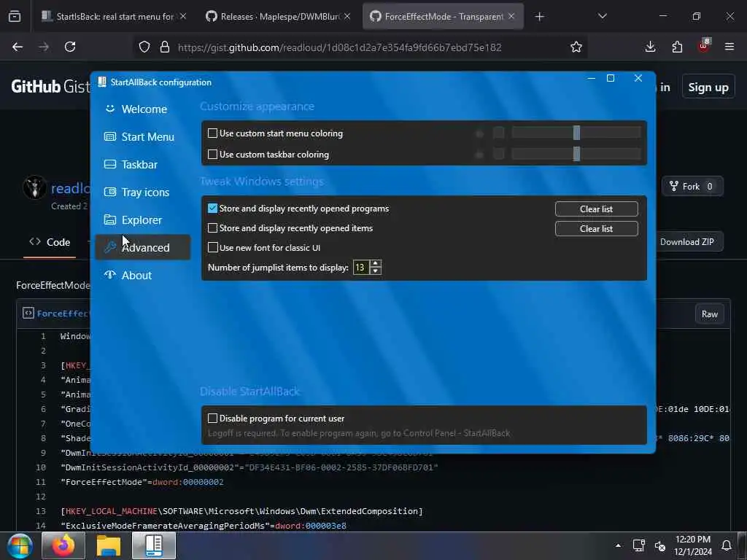Click the jumplist items number field
The width and height of the screenshot is (747, 560).
361,267
